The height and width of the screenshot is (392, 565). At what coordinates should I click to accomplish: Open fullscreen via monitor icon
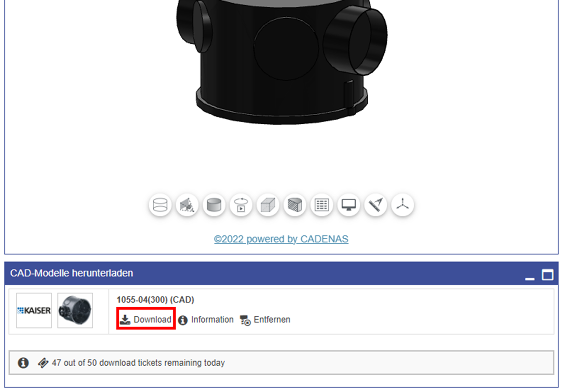[349, 205]
